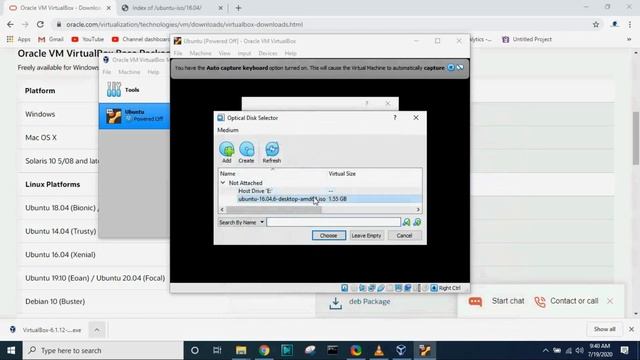
Task: Click the media list horizontal scrollbar
Action: pos(273,209)
